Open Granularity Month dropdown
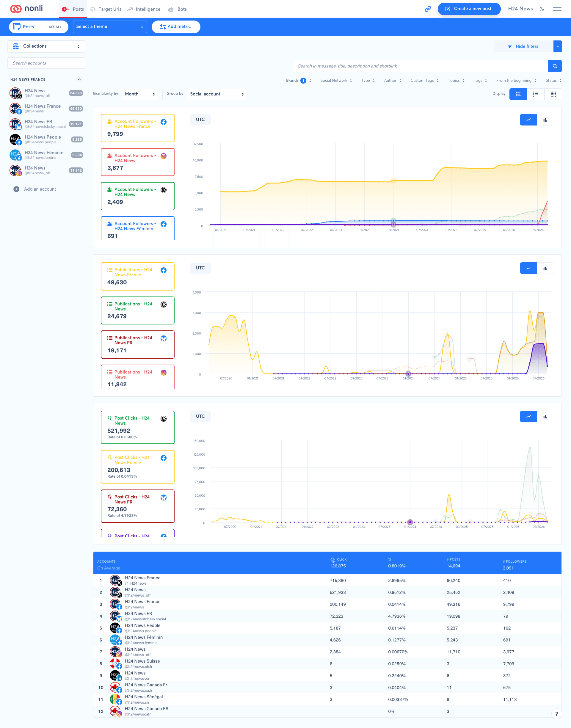This screenshot has height=728, width=571. [140, 94]
